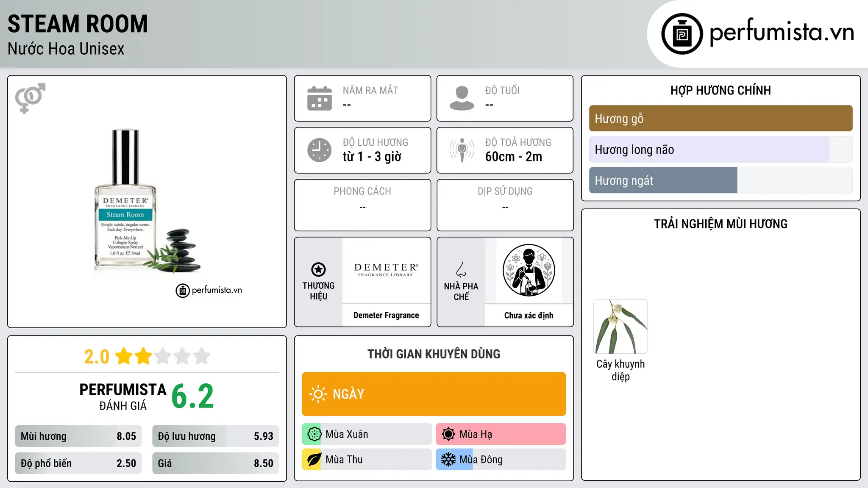
Task: Click the first gold rating star
Action: coord(124,356)
